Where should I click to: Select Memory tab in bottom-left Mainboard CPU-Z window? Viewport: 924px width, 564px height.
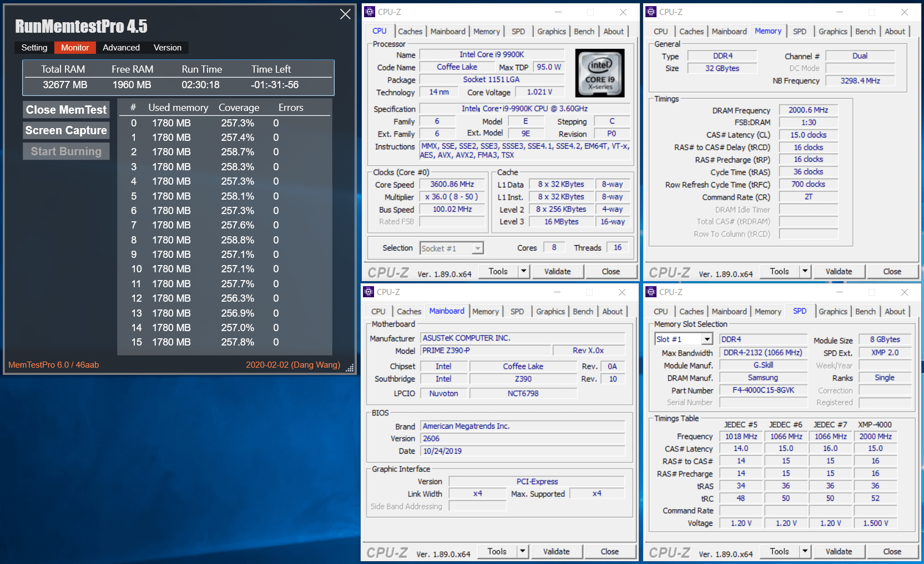486,312
